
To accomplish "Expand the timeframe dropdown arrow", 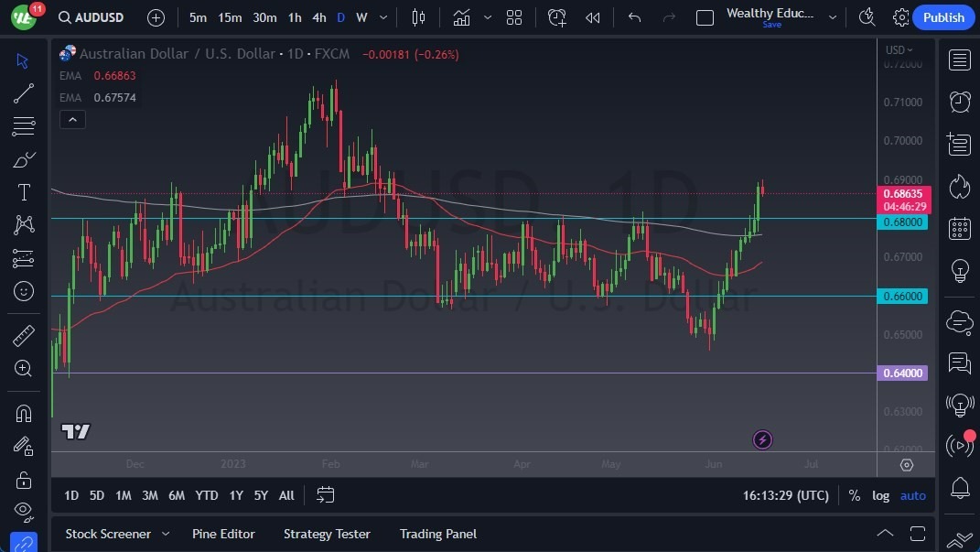I will [x=382, y=16].
